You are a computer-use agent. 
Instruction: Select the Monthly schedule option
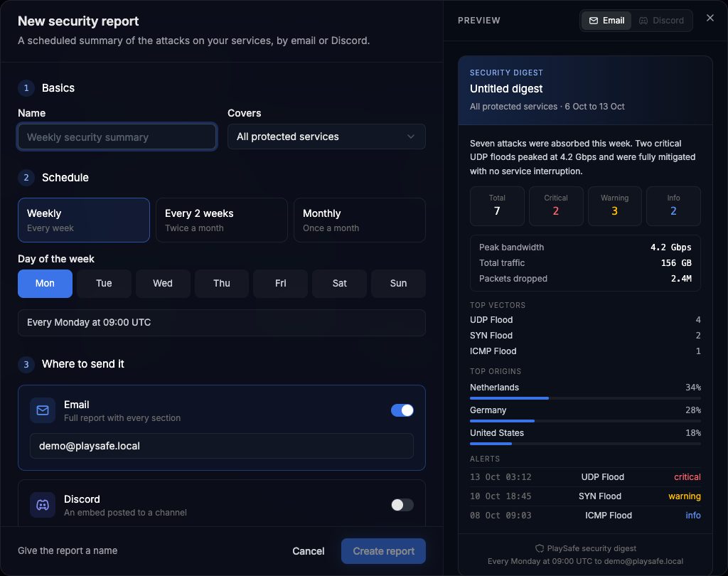pos(359,220)
